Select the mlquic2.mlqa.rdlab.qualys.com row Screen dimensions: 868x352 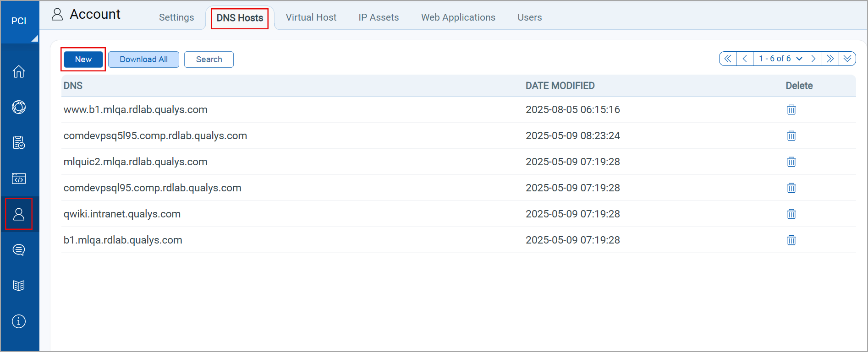136,162
